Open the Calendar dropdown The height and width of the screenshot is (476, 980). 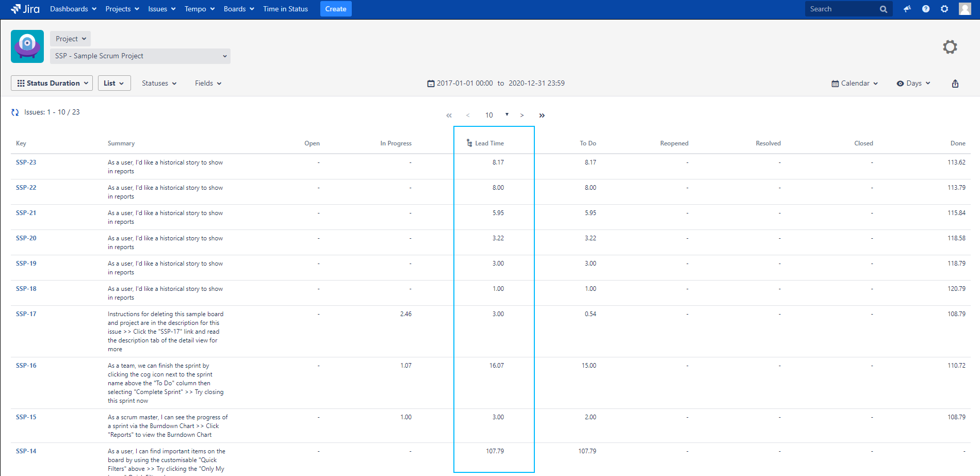point(855,84)
